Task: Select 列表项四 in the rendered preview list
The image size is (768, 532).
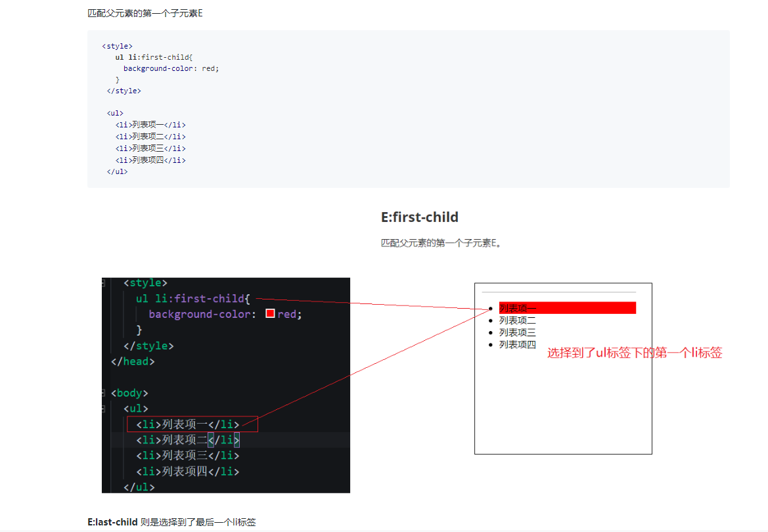Action: click(517, 345)
